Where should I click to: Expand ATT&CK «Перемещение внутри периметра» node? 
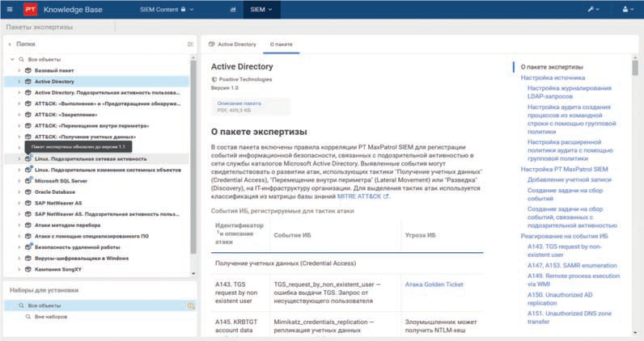[x=19, y=126]
